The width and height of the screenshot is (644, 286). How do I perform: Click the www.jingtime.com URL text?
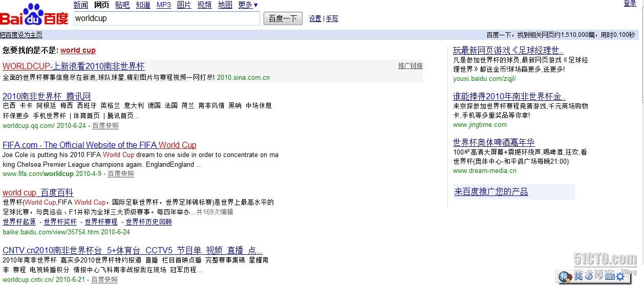(x=480, y=124)
